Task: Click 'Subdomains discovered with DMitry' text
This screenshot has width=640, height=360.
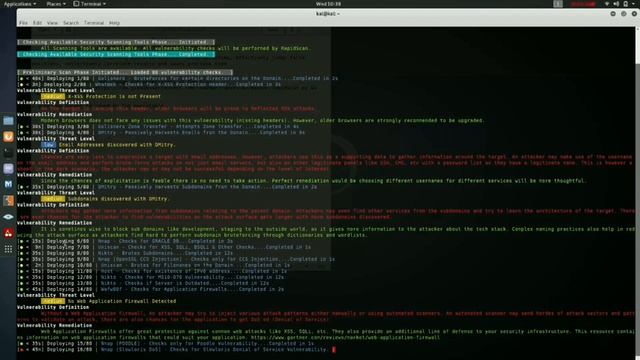Action: tap(118, 199)
